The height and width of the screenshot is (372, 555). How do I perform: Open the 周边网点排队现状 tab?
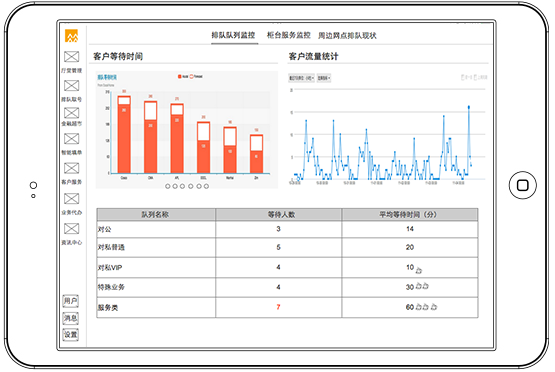[x=347, y=35]
